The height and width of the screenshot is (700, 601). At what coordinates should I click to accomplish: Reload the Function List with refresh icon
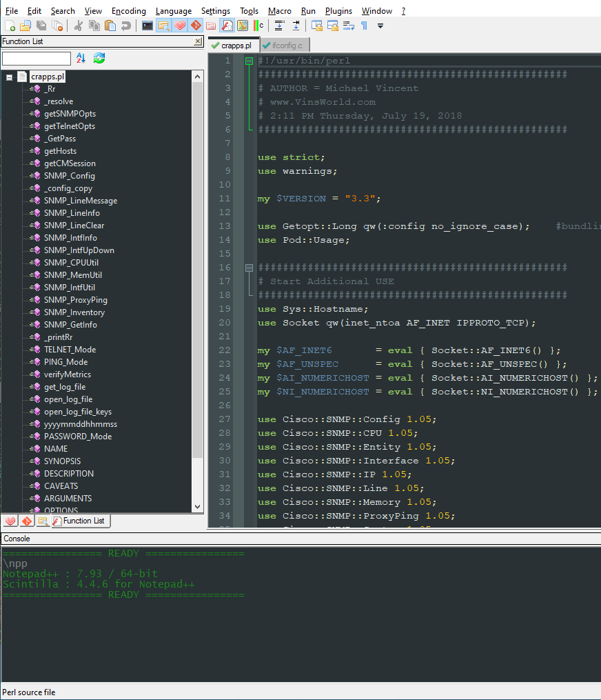point(99,58)
